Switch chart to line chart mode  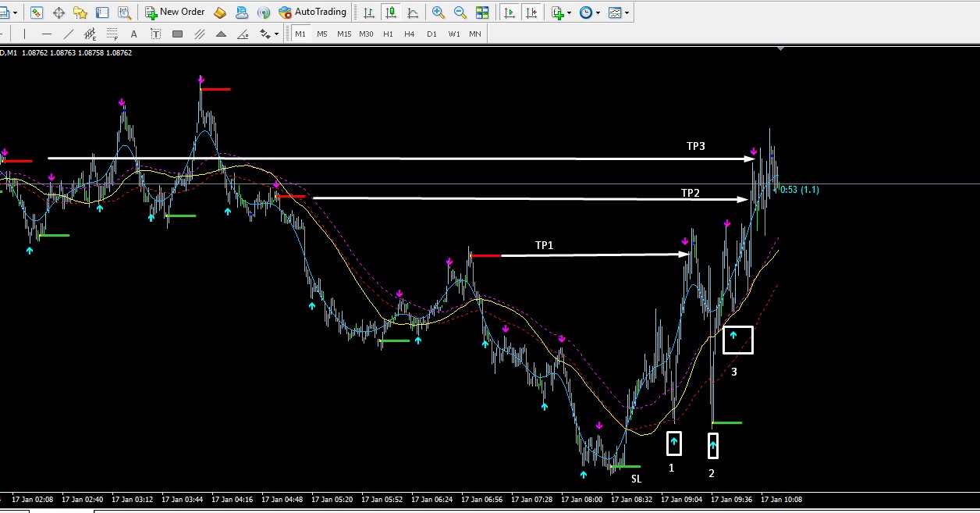point(412,12)
